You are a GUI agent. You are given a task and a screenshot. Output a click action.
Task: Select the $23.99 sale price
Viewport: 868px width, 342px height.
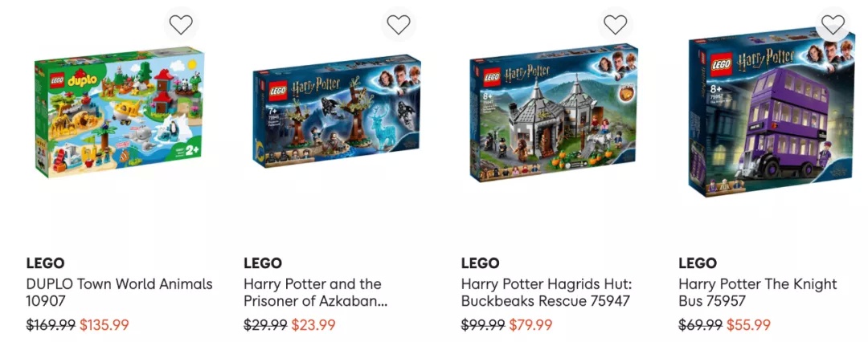coord(313,325)
